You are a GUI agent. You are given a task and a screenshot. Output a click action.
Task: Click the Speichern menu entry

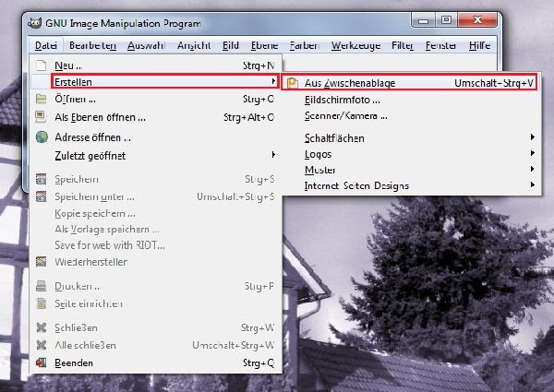(x=155, y=179)
